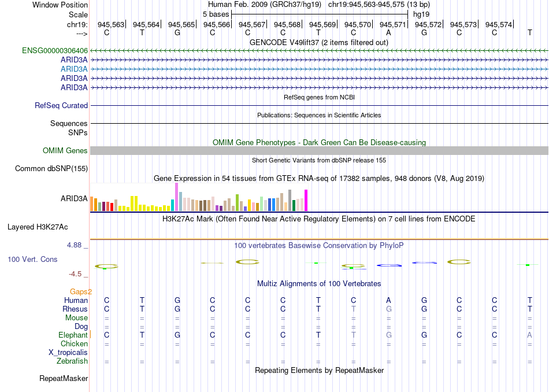Open the RefSeq Curated track label
Image resolution: width=549 pixels, height=392 pixels.
[61, 105]
